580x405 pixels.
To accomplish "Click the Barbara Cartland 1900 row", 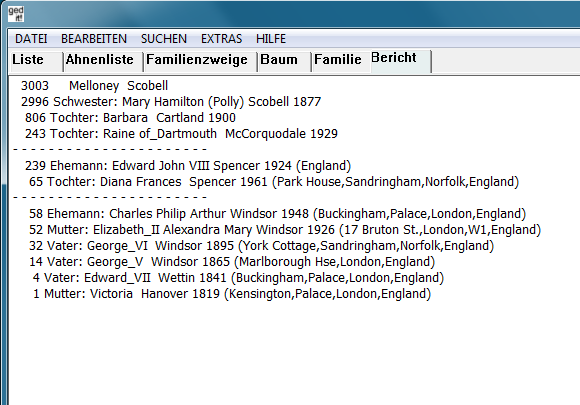I will [x=130, y=118].
